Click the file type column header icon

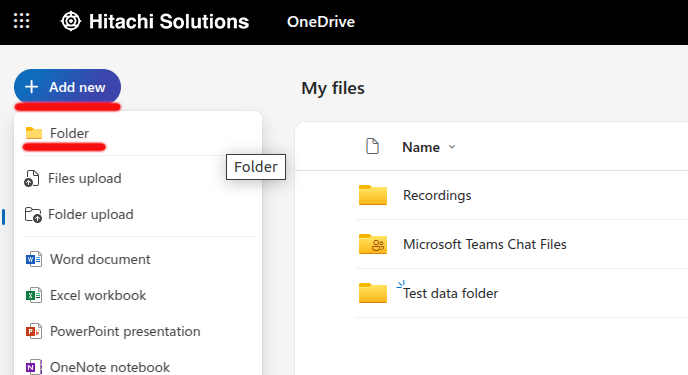(373, 146)
